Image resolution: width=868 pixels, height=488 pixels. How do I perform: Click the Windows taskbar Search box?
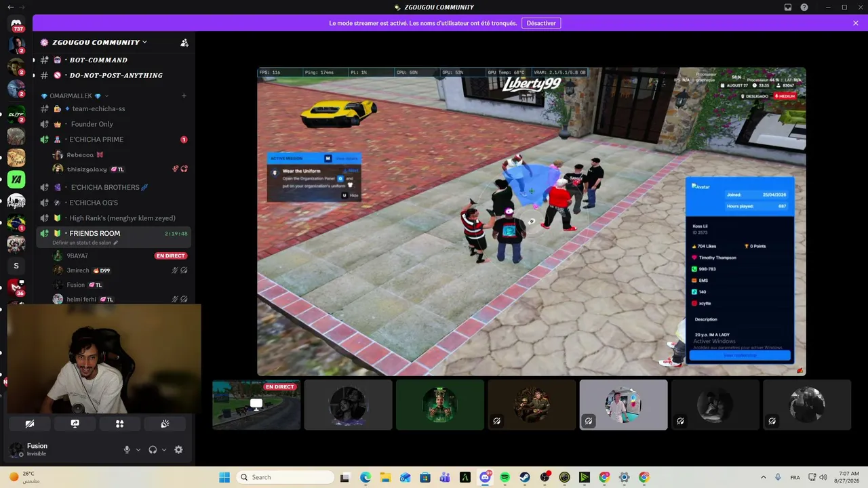click(x=285, y=477)
